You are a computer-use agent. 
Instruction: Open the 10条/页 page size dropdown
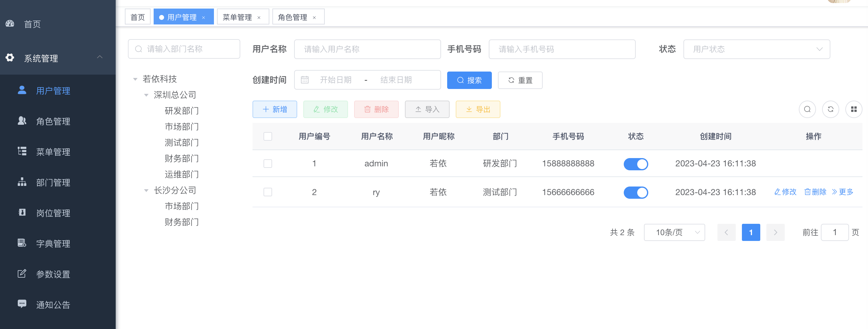pos(674,232)
